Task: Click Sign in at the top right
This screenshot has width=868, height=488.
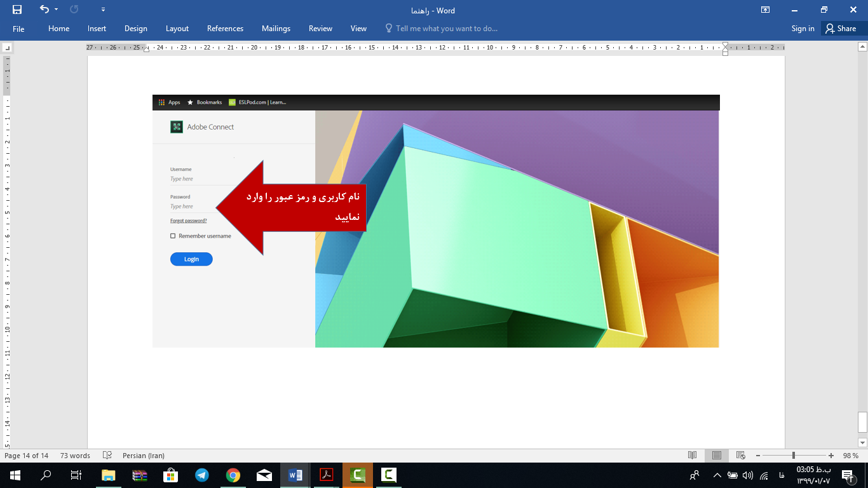Action: click(803, 29)
